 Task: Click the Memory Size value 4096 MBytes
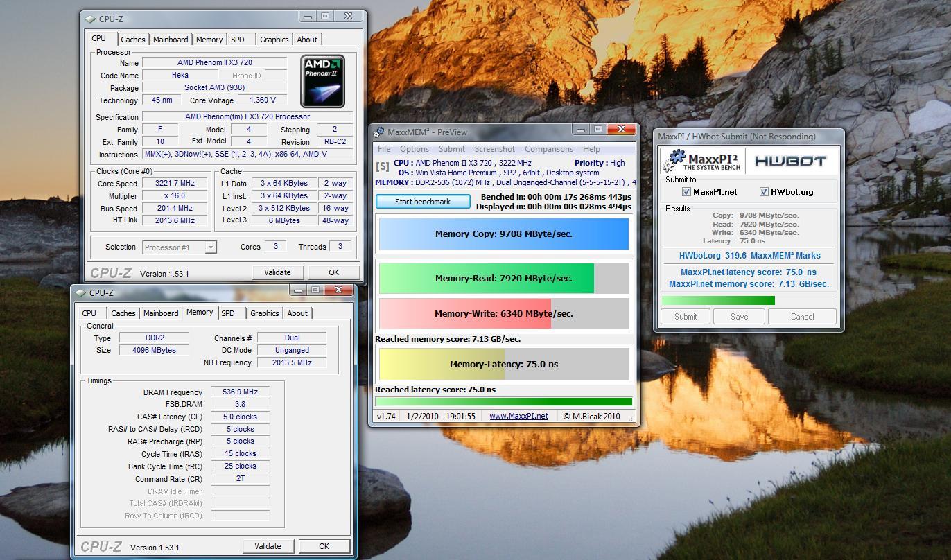pyautogui.click(x=154, y=350)
